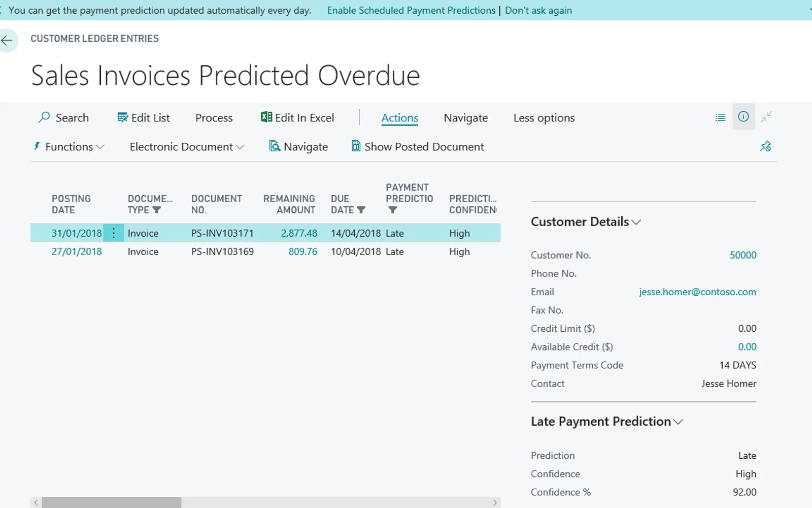Viewport: 812px width, 508px height.
Task: Pin the action bar with the pin icon
Action: [x=765, y=146]
